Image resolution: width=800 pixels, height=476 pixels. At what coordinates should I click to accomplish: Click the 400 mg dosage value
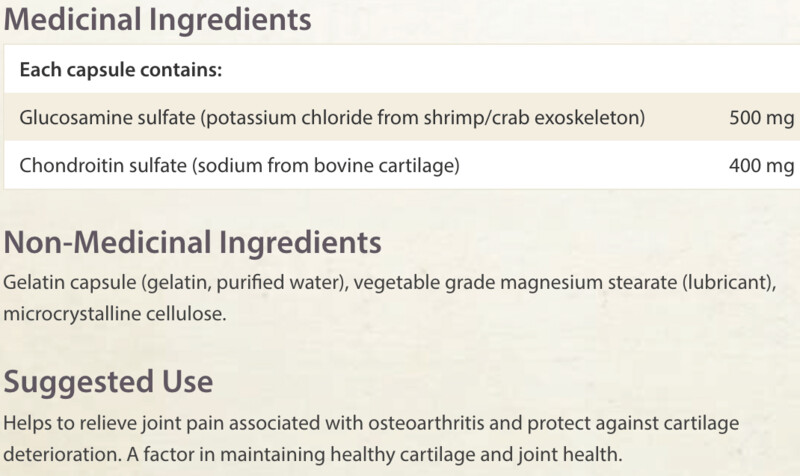point(761,166)
